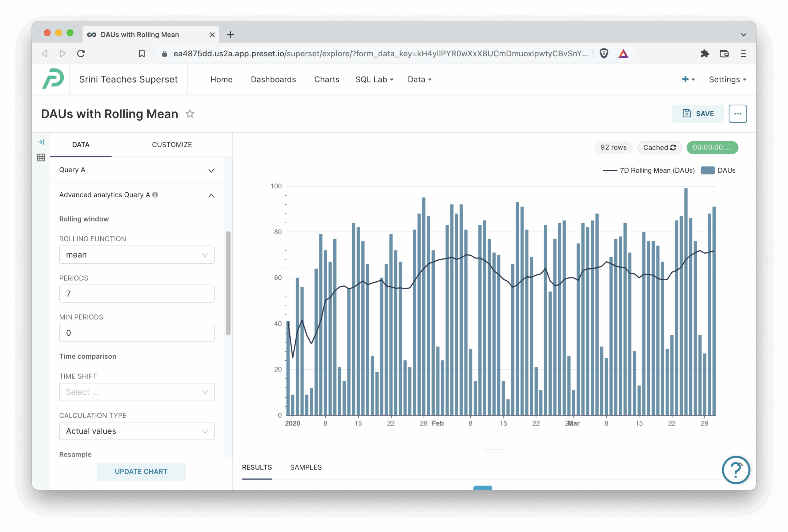788x532 pixels.
Task: Collapse the Advanced analytics Query A section
Action: [x=211, y=195]
